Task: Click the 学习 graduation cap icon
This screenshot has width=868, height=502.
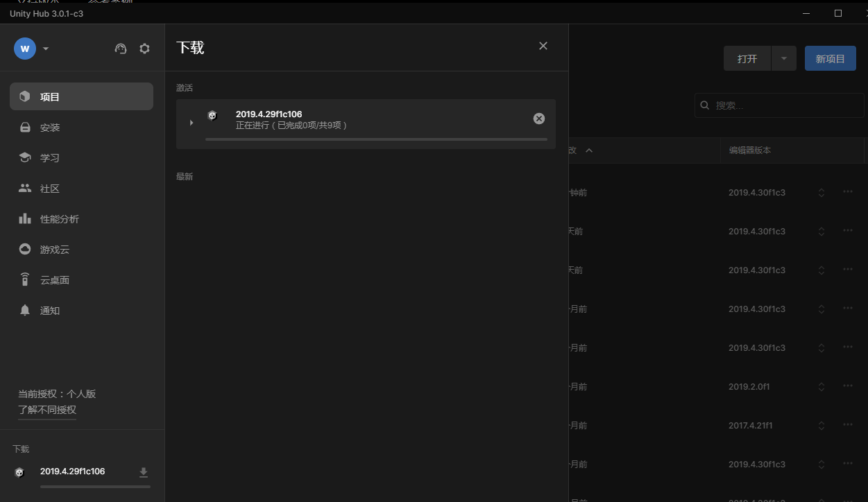Action: click(x=25, y=157)
